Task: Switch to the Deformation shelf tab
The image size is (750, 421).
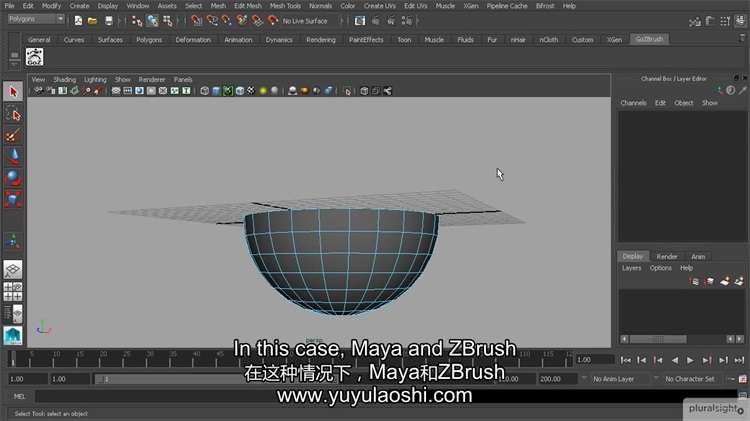Action: [x=193, y=40]
